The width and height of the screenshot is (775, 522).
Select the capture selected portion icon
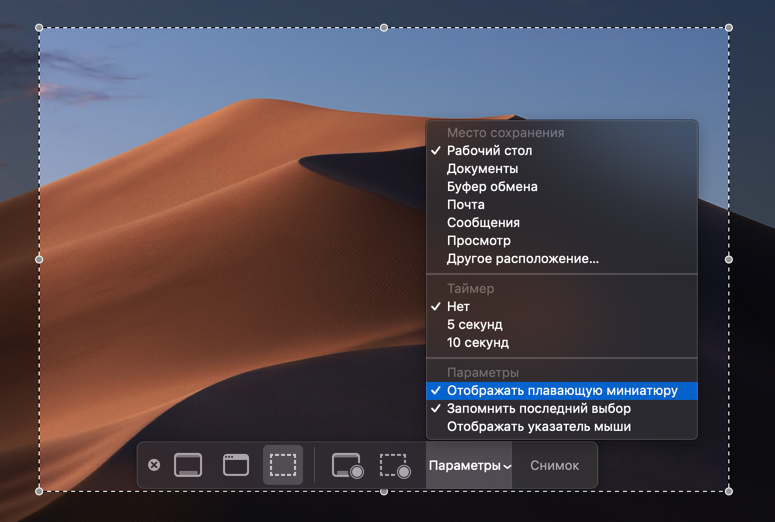point(283,465)
